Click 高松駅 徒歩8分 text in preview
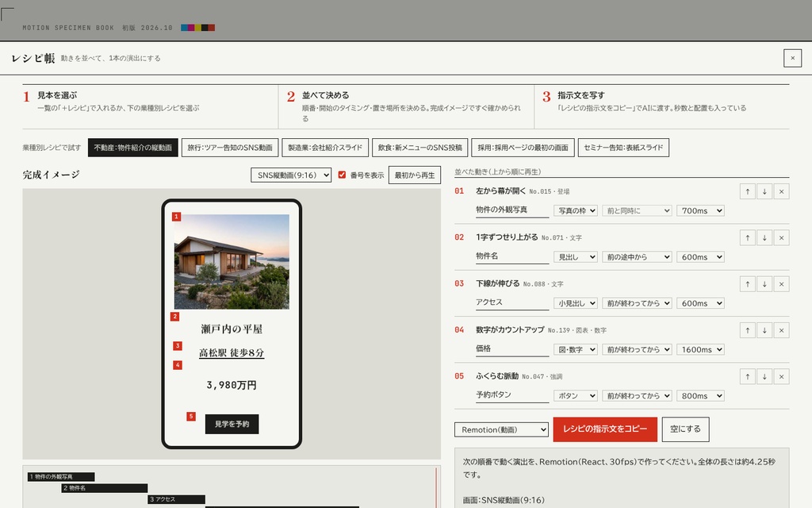This screenshot has width=812, height=508. [232, 353]
